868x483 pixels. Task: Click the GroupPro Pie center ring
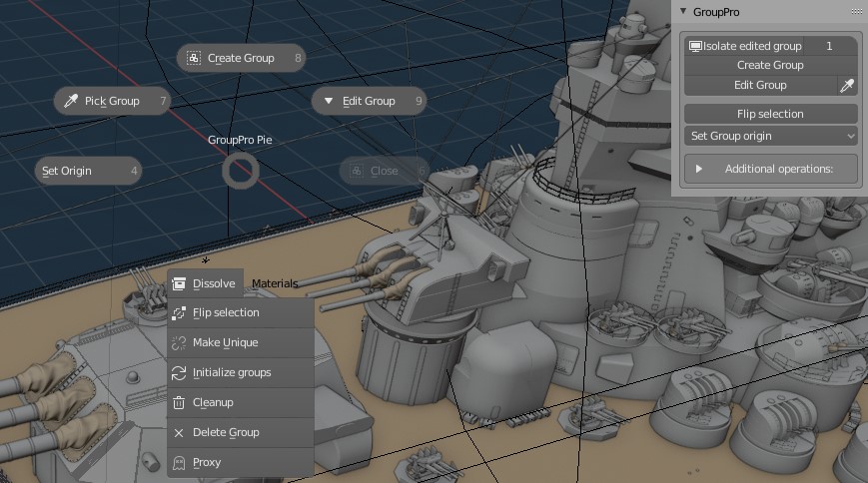tap(241, 171)
